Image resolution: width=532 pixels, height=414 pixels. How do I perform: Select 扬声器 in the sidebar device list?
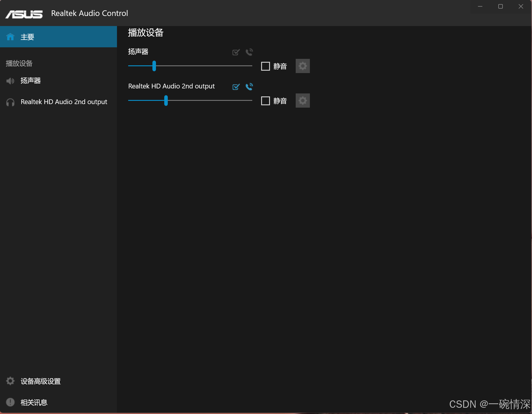pyautogui.click(x=58, y=80)
